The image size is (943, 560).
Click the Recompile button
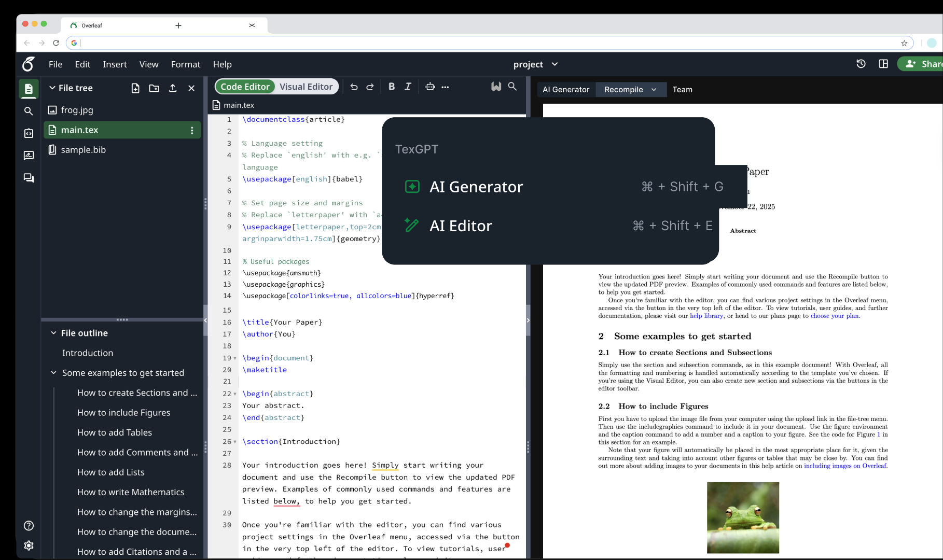[623, 90]
